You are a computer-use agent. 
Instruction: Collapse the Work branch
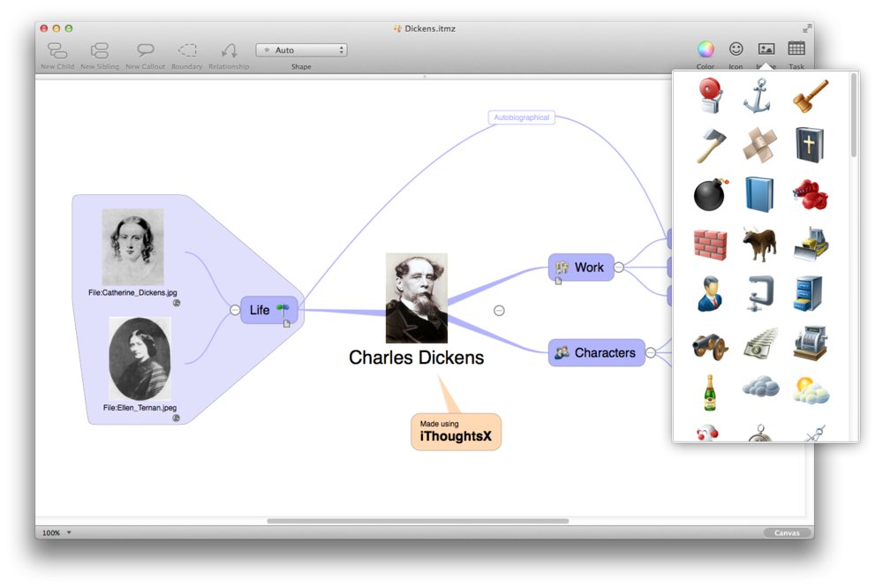click(x=619, y=267)
